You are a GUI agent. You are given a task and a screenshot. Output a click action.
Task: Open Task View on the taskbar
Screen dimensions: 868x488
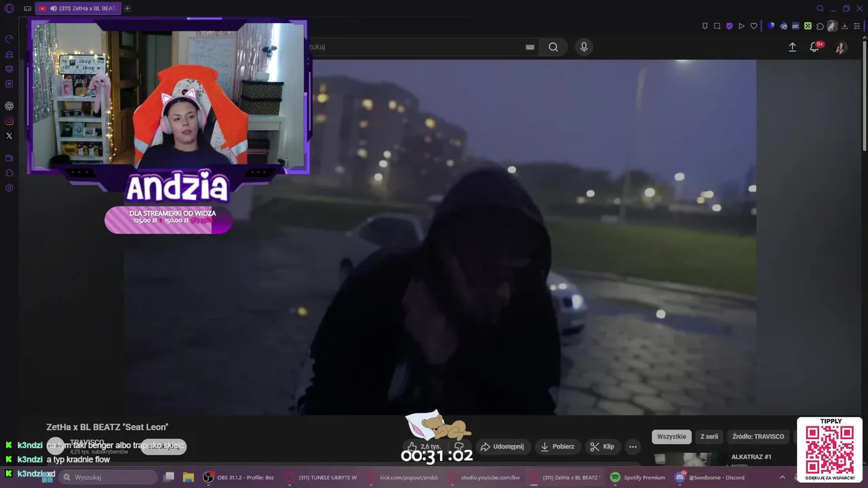(170, 477)
